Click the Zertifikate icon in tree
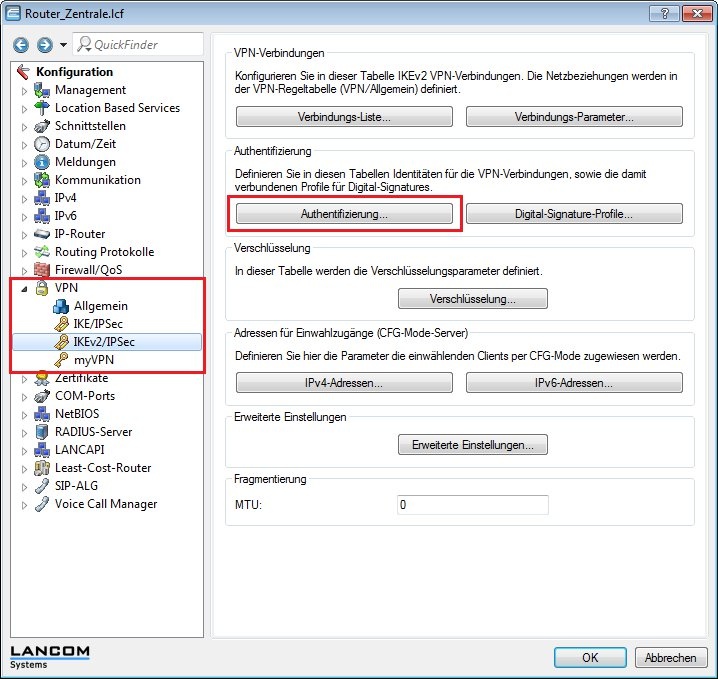This screenshot has height=679, width=718. [x=42, y=378]
